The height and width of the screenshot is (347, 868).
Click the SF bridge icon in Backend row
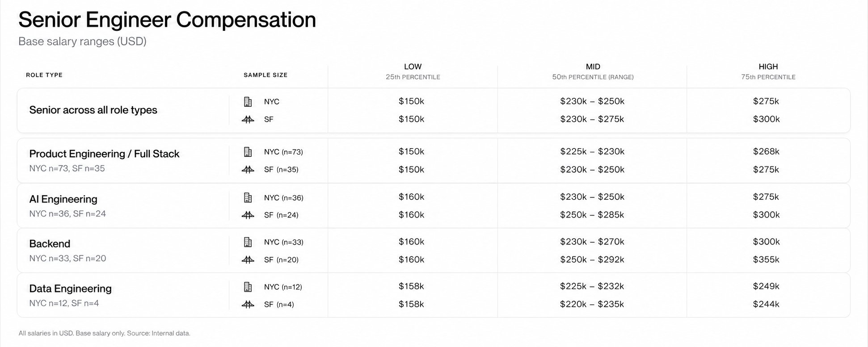pos(248,260)
